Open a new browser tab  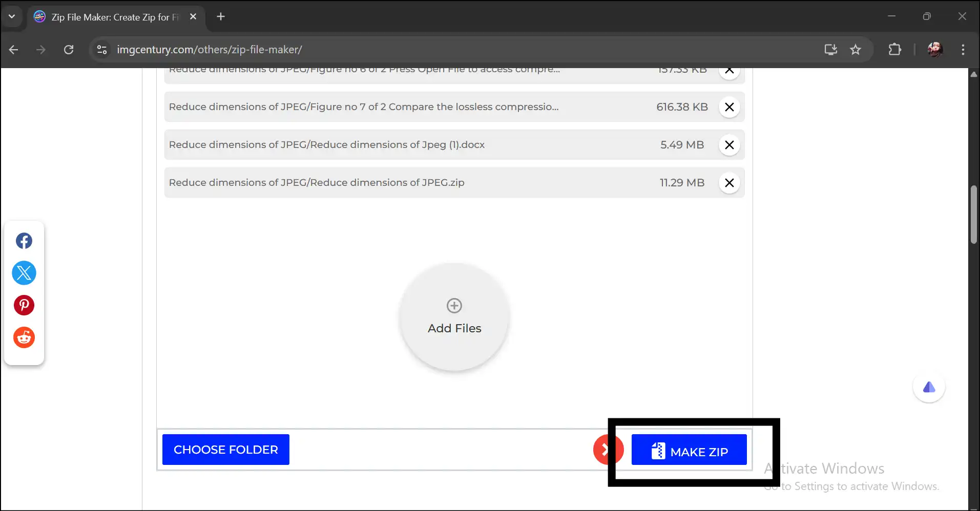tap(221, 17)
